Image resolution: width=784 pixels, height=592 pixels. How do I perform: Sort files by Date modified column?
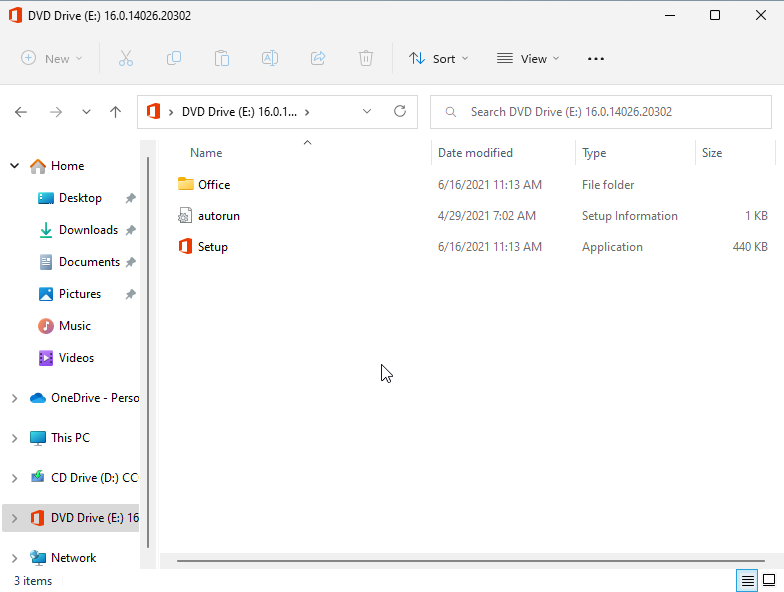click(x=475, y=153)
